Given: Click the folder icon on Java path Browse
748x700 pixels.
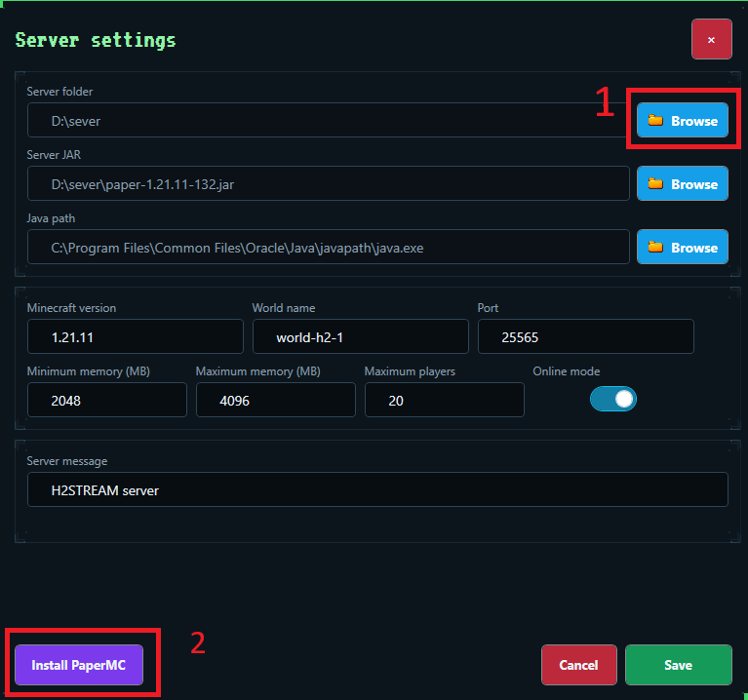Looking at the screenshot, I should click(655, 247).
